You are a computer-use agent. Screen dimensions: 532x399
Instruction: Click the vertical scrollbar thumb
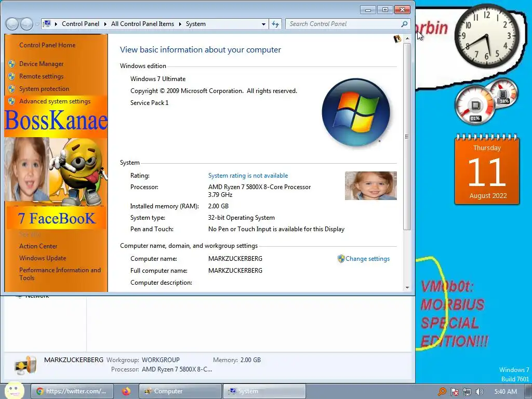407,137
